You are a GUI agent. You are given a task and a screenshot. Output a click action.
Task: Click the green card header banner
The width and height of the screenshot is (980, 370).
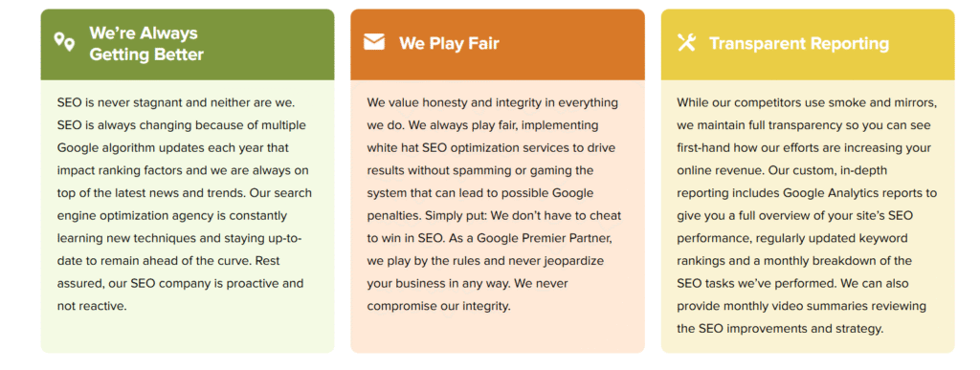click(x=188, y=44)
